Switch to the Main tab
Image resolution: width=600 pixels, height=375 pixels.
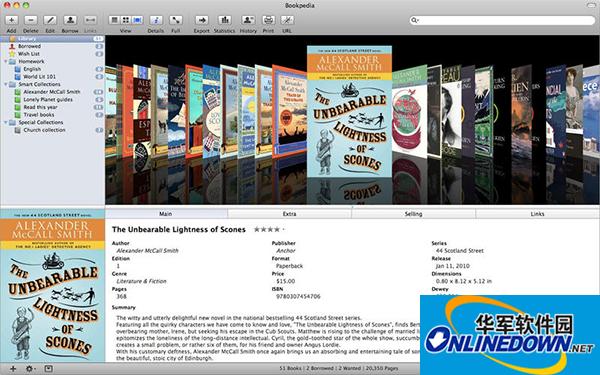166,214
